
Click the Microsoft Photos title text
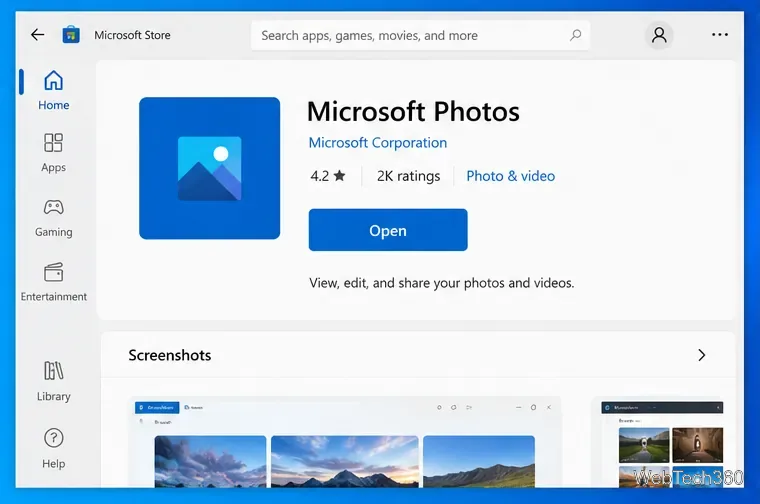coord(413,111)
